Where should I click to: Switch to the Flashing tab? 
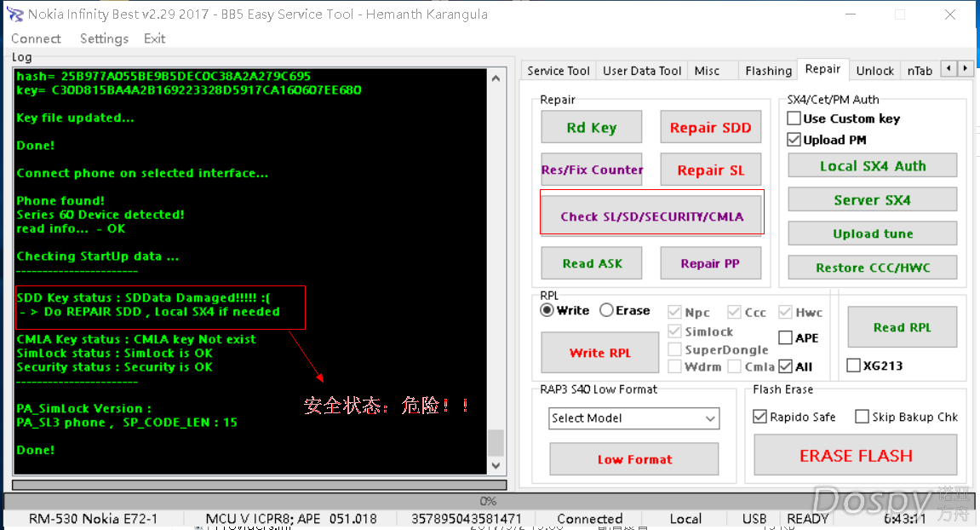pyautogui.click(x=768, y=71)
